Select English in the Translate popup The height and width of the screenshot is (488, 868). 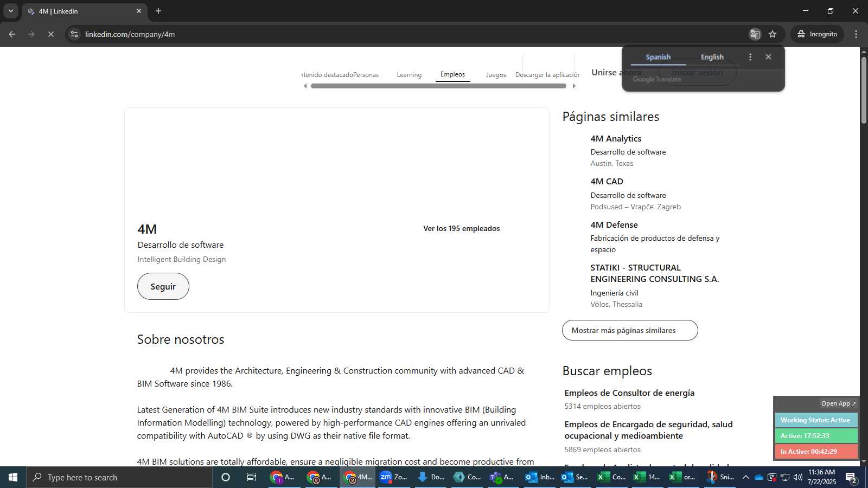point(712,57)
